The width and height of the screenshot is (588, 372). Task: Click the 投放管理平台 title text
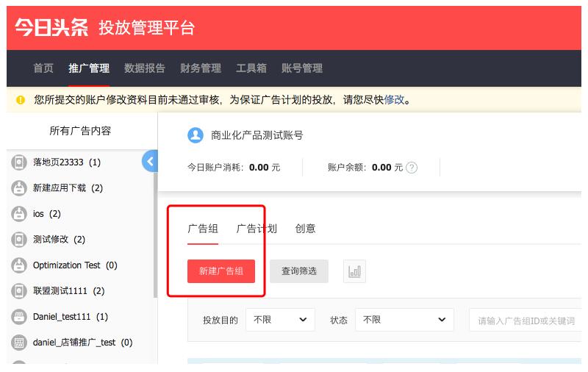[146, 28]
